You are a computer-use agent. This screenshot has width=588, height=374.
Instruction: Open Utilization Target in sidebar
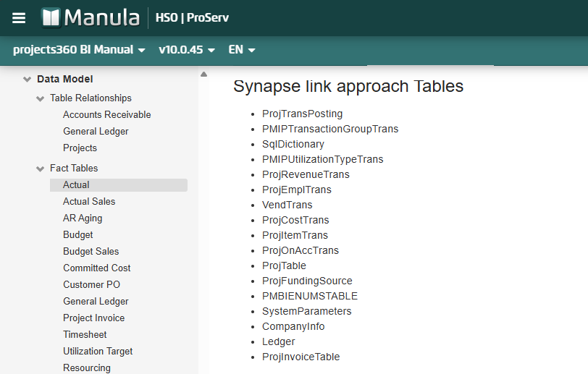(98, 351)
